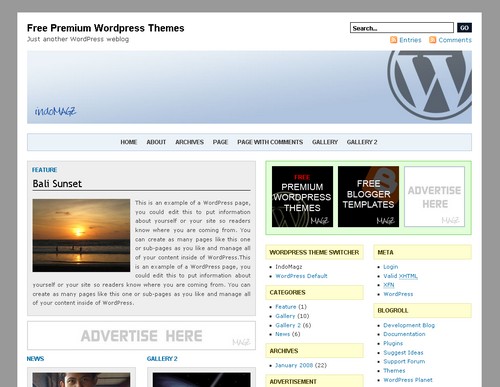This screenshot has height=387, width=500.
Task: Open the Plugins blogroll link
Action: [x=393, y=343]
